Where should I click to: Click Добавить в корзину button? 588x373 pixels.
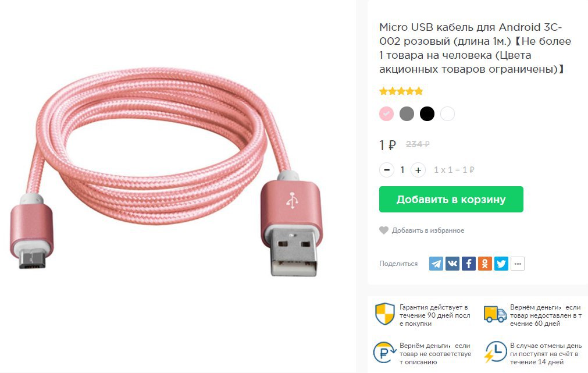coord(451,199)
